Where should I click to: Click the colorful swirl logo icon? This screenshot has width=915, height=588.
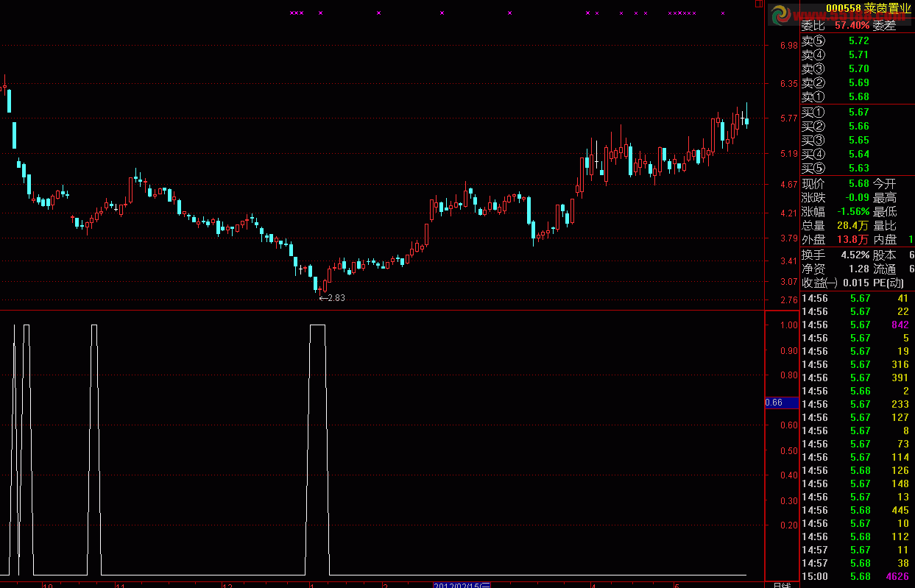(780, 14)
